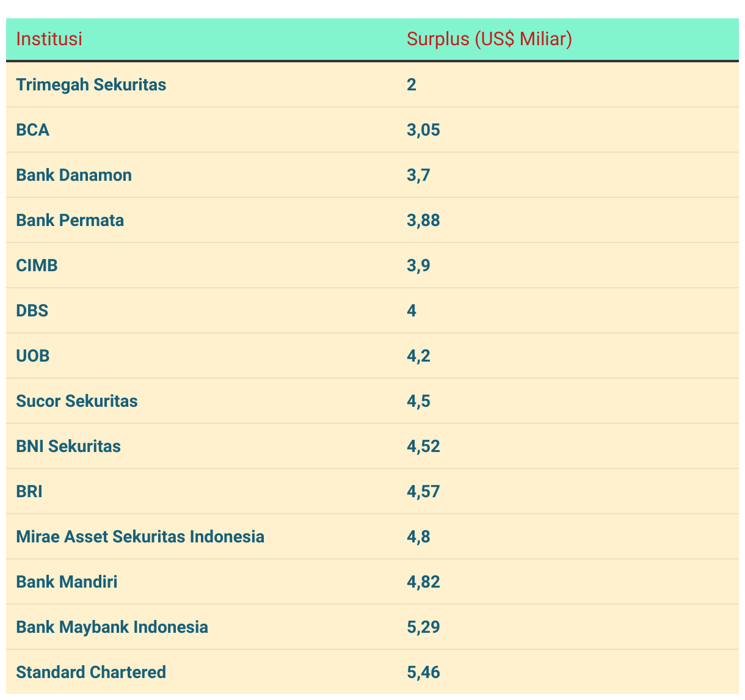Click the 4,5 surplus value
The height and width of the screenshot is (700, 745).
click(418, 401)
